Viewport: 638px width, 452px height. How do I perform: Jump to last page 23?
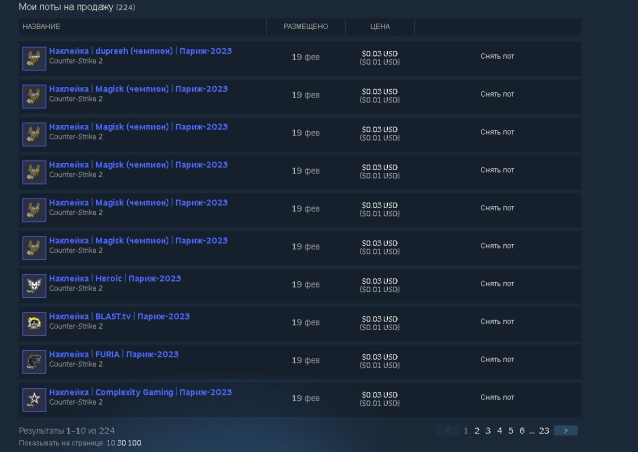[544, 430]
